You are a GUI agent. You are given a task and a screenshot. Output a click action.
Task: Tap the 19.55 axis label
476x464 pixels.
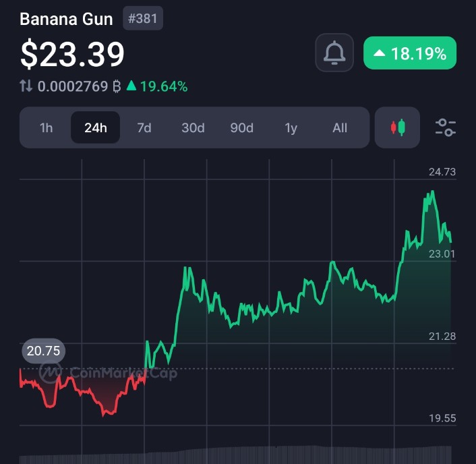[x=442, y=418]
